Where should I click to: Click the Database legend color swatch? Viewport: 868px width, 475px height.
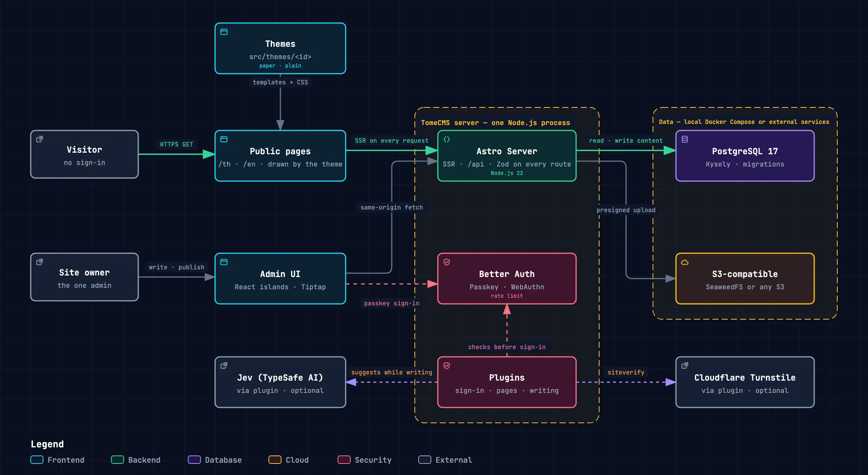tap(194, 460)
